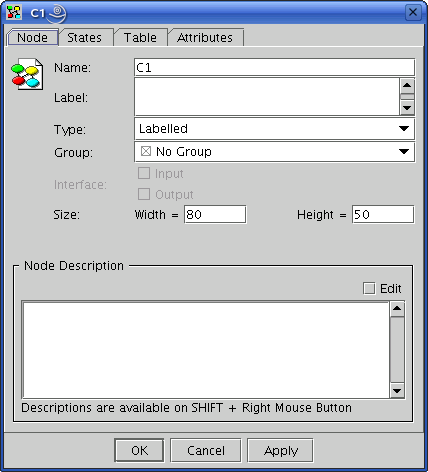The width and height of the screenshot is (428, 472).
Task: Click the Label box scroll down arrow
Action: pos(407,108)
